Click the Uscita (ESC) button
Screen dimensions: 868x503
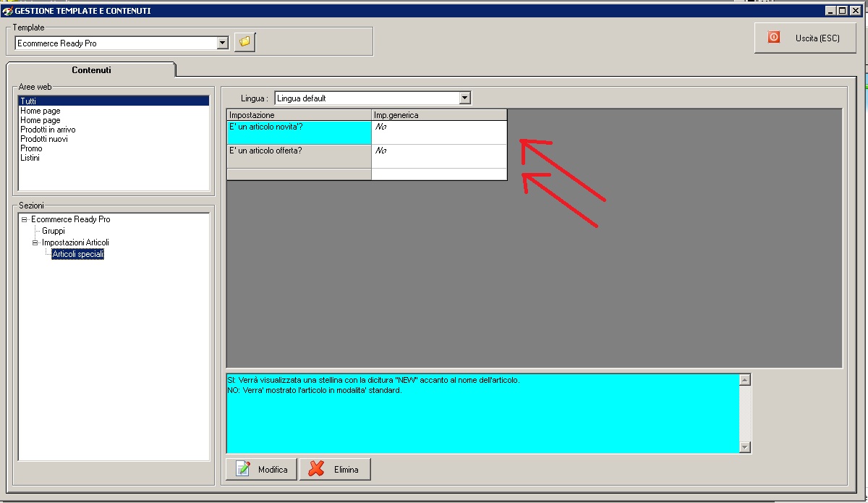point(807,38)
